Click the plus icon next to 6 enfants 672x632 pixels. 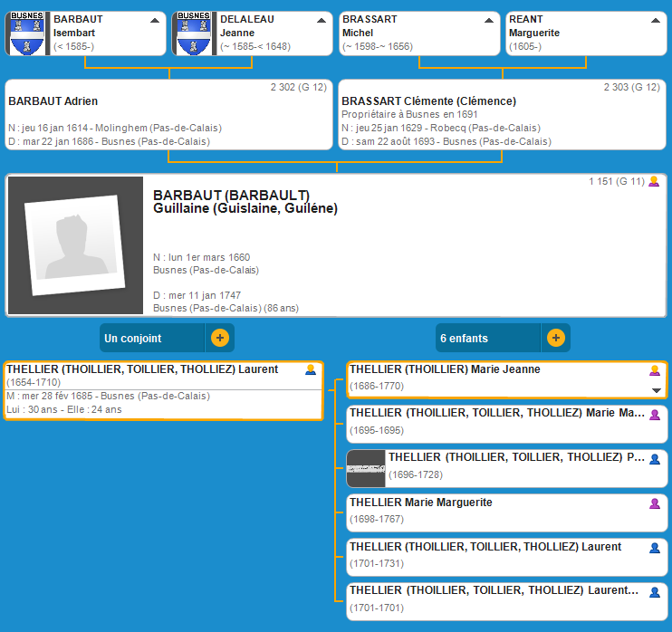556,338
